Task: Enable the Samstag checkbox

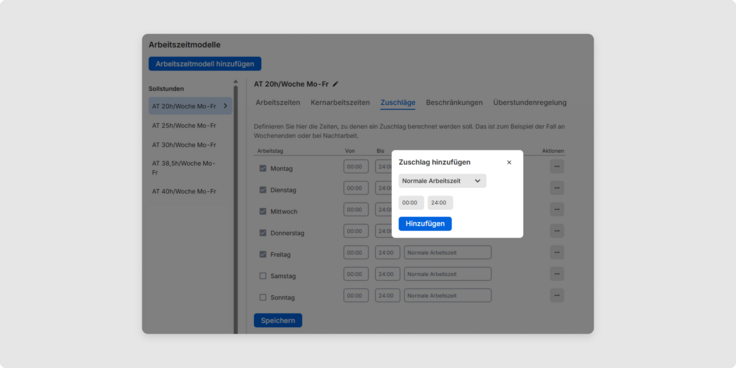Action: click(263, 276)
